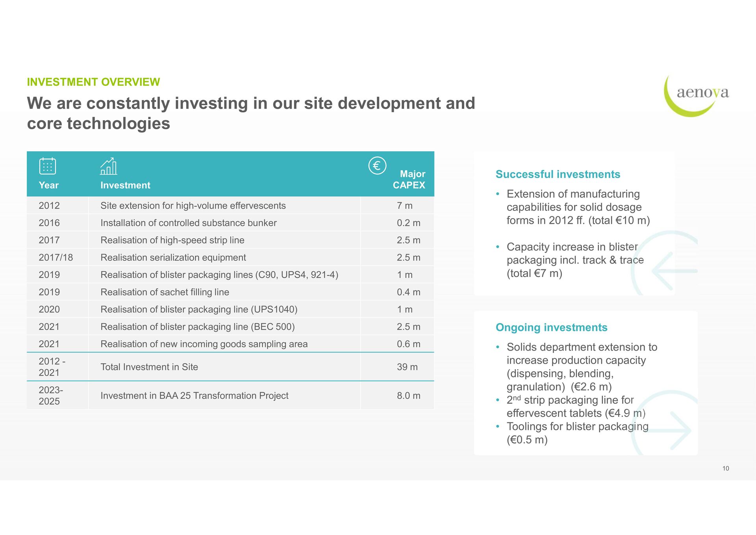Click 'Realisation serialization equipment' row
The image size is (756, 535).
(230, 258)
